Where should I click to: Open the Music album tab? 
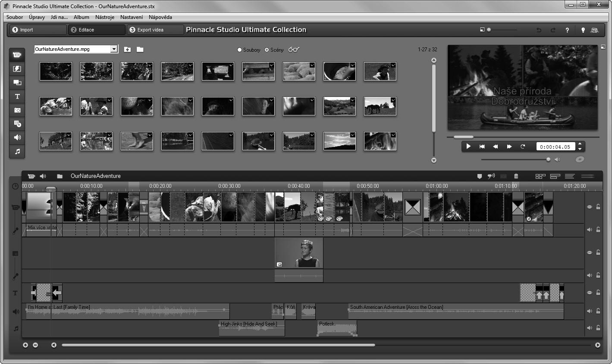[x=17, y=152]
